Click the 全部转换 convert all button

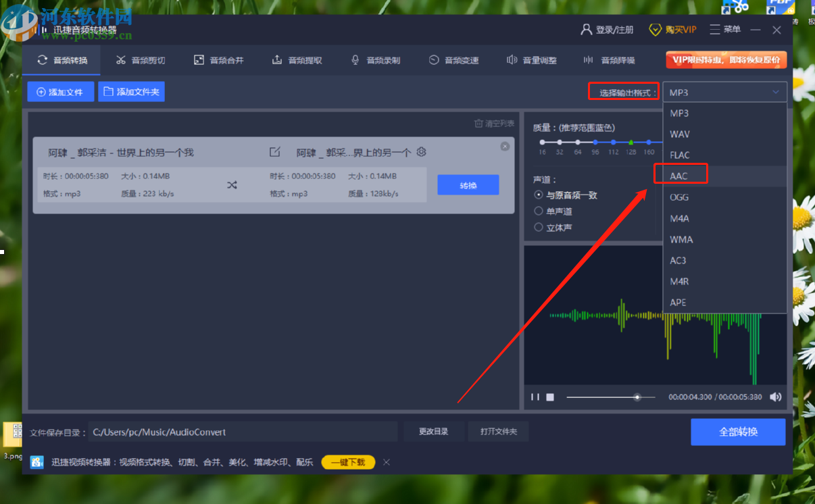pyautogui.click(x=738, y=432)
